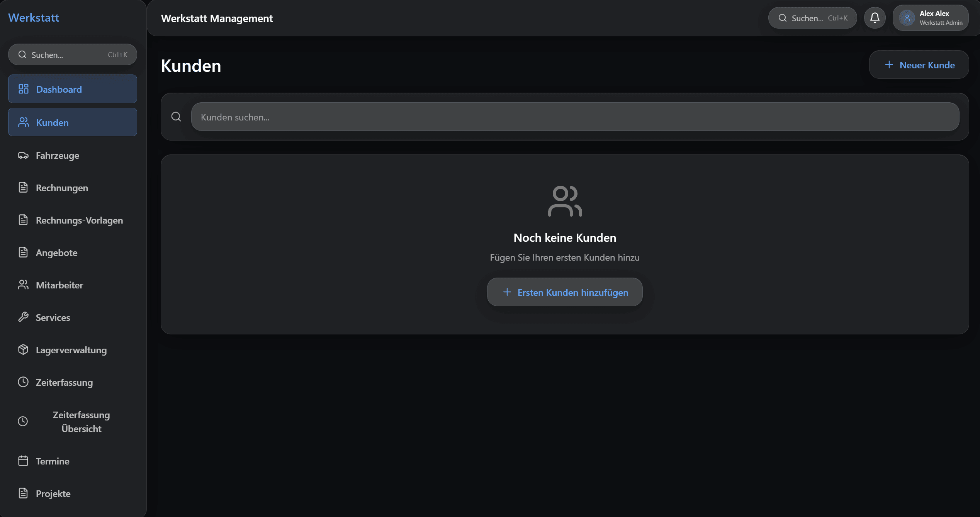The height and width of the screenshot is (517, 980).
Task: Open the Alex Alex user profile menu
Action: 930,18
